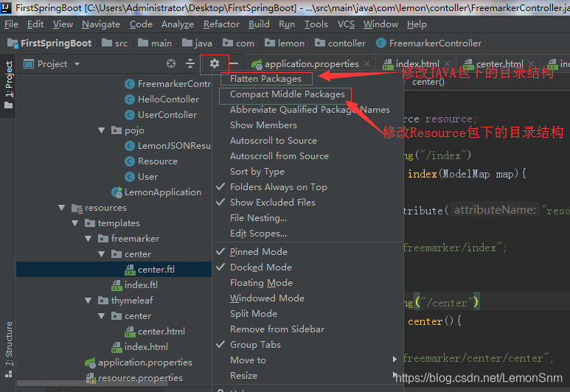Click the Resource class icon
The image size is (570, 392).
[x=130, y=161]
